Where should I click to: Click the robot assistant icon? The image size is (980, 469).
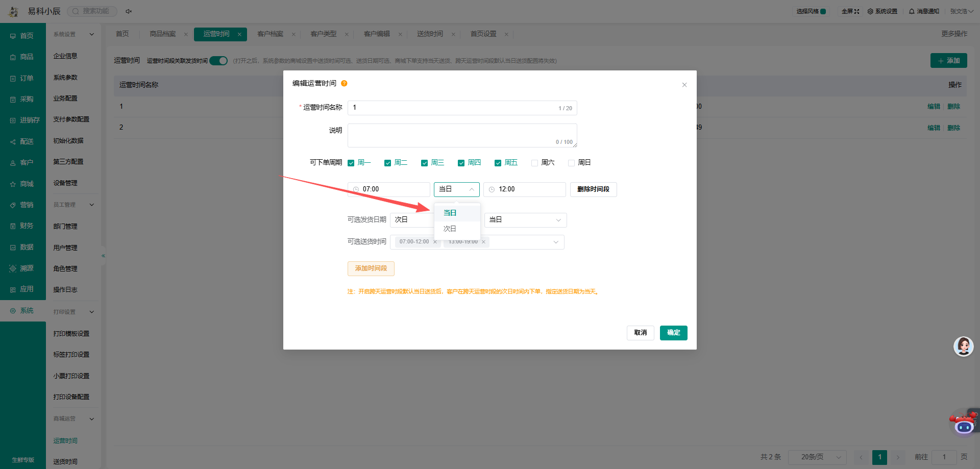963,423
